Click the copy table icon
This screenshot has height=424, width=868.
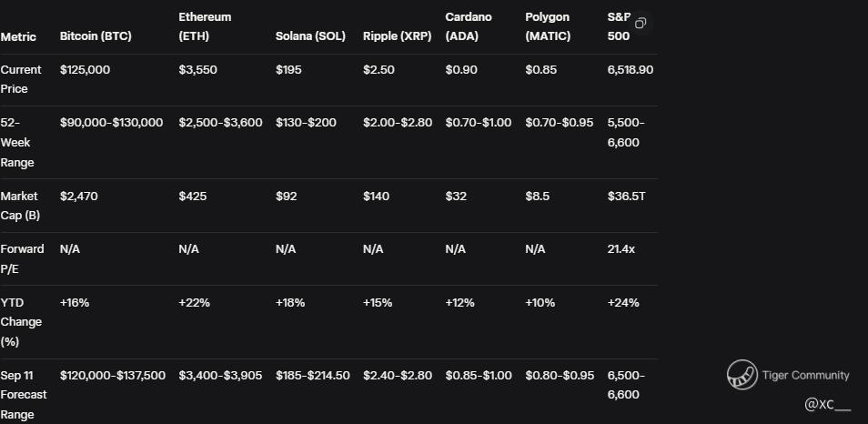tap(641, 23)
